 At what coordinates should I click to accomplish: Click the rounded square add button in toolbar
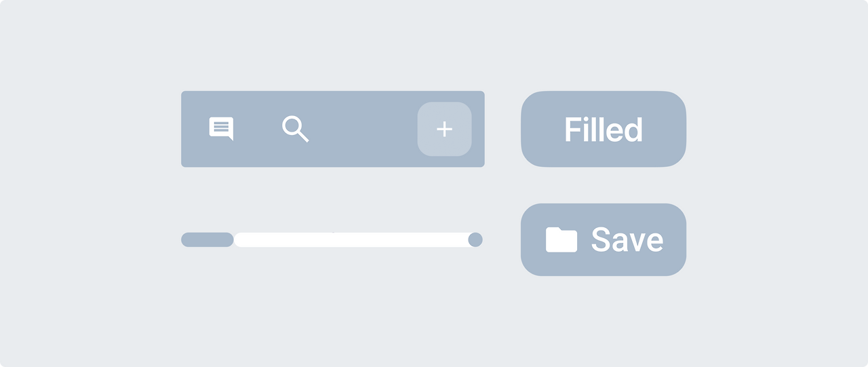click(444, 129)
